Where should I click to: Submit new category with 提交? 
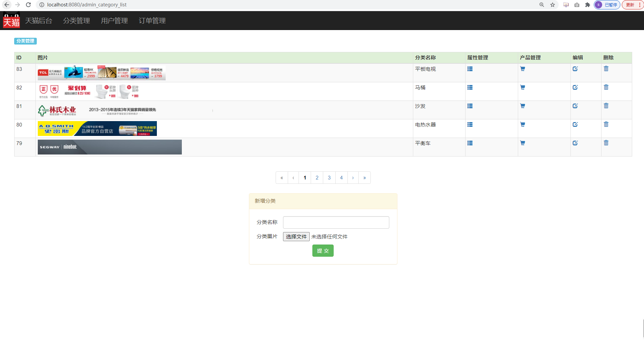323,251
